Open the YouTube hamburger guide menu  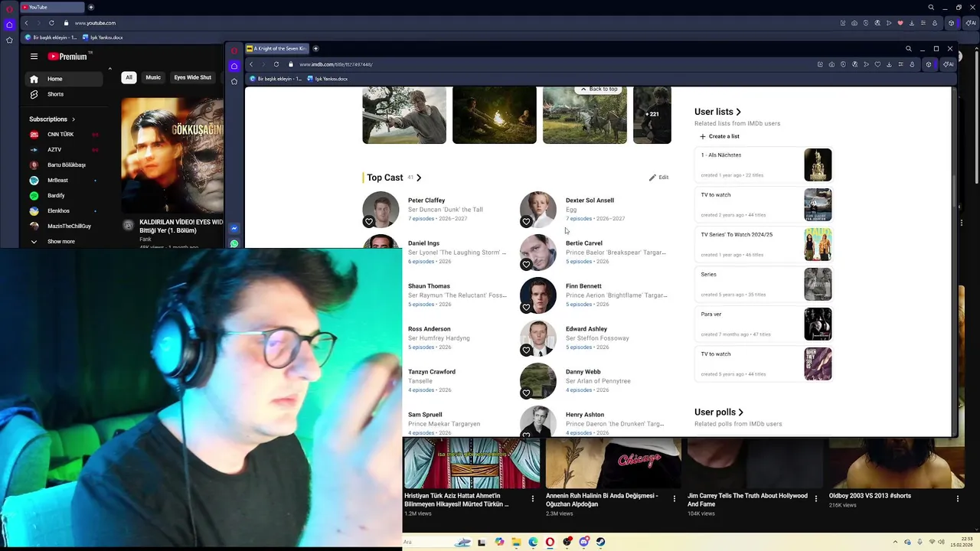[34, 56]
